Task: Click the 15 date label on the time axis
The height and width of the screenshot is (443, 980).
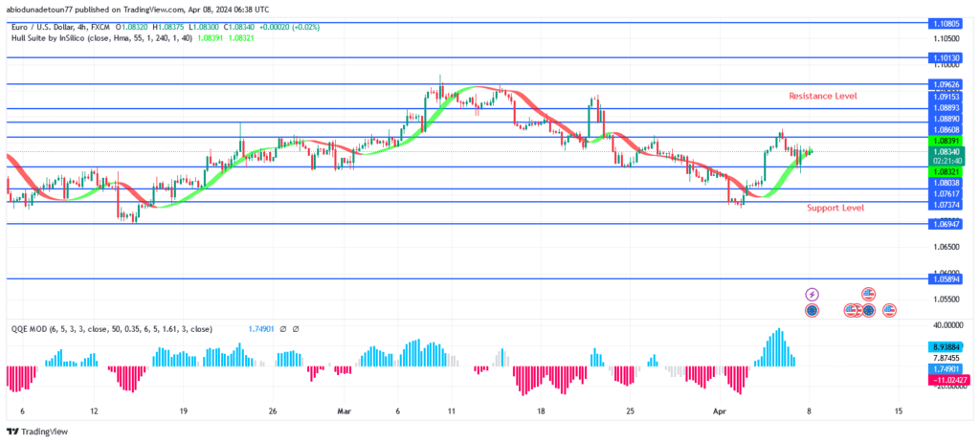Action: click(x=898, y=411)
